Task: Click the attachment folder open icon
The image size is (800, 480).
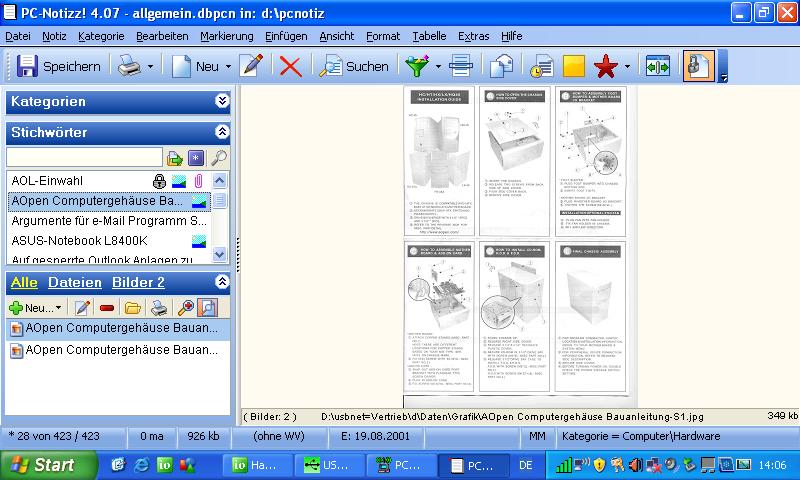Action: point(132,308)
